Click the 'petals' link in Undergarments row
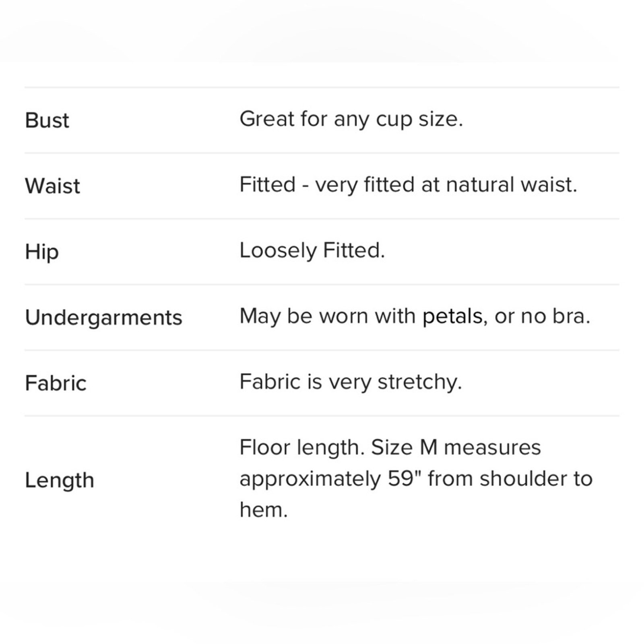 452,317
